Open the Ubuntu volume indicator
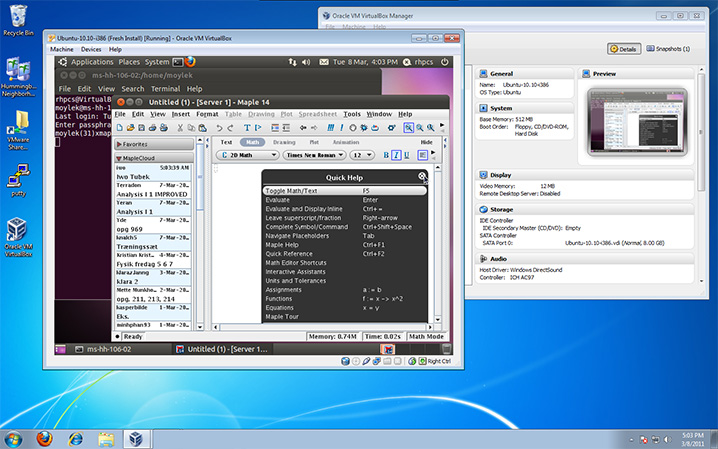718x449 pixels. pos(306,62)
